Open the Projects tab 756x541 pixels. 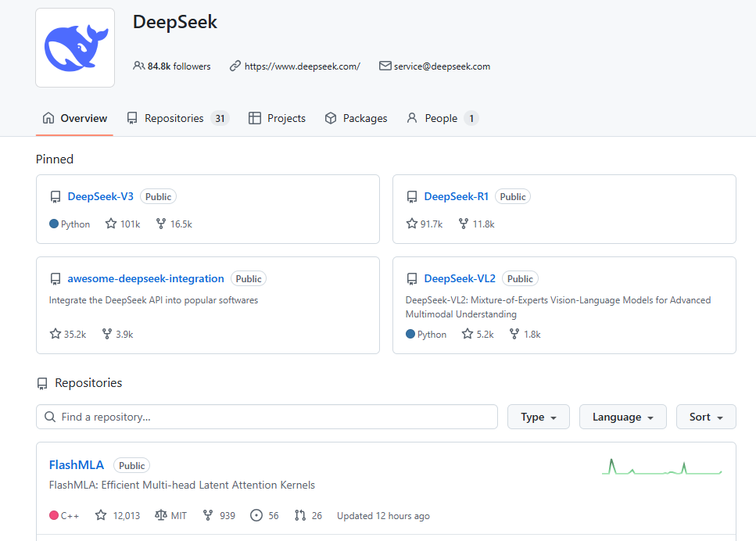pyautogui.click(x=277, y=118)
